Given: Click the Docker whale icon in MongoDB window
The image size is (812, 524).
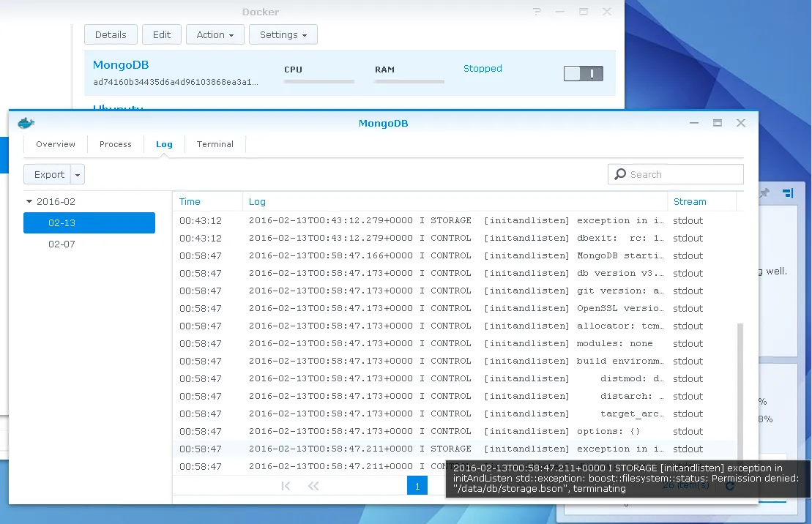Looking at the screenshot, I should (26, 123).
